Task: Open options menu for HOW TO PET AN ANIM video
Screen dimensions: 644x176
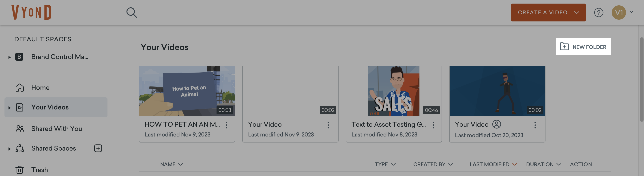Action: (x=227, y=125)
